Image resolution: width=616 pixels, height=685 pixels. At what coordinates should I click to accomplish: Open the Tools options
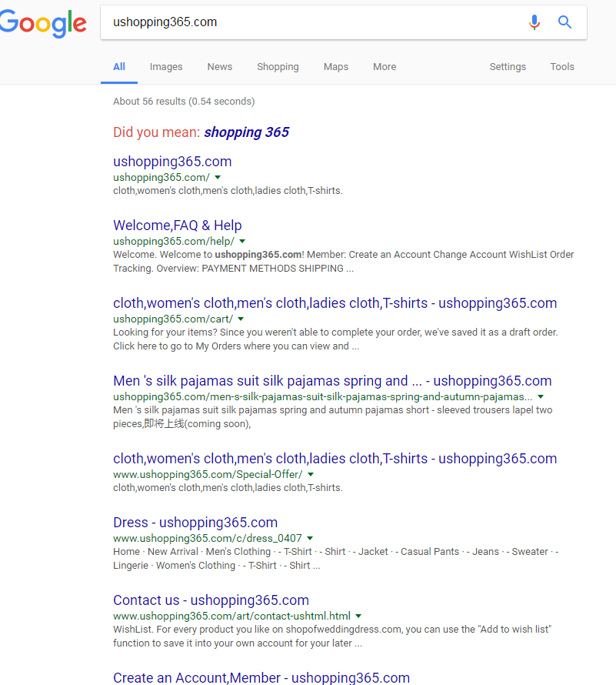(x=562, y=67)
